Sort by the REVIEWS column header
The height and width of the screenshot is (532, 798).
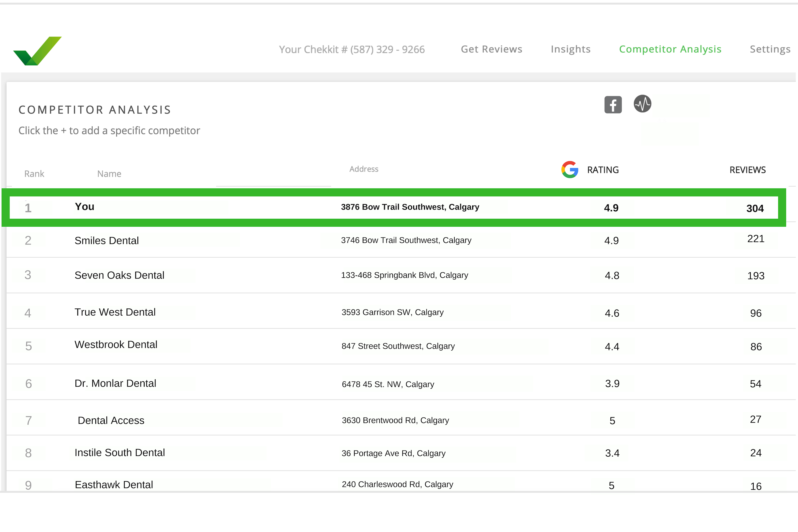748,170
